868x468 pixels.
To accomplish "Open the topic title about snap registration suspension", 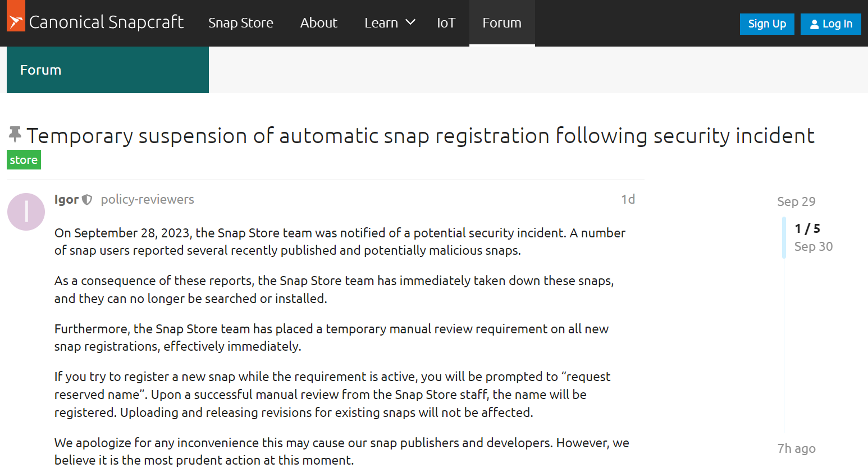I will [x=421, y=136].
